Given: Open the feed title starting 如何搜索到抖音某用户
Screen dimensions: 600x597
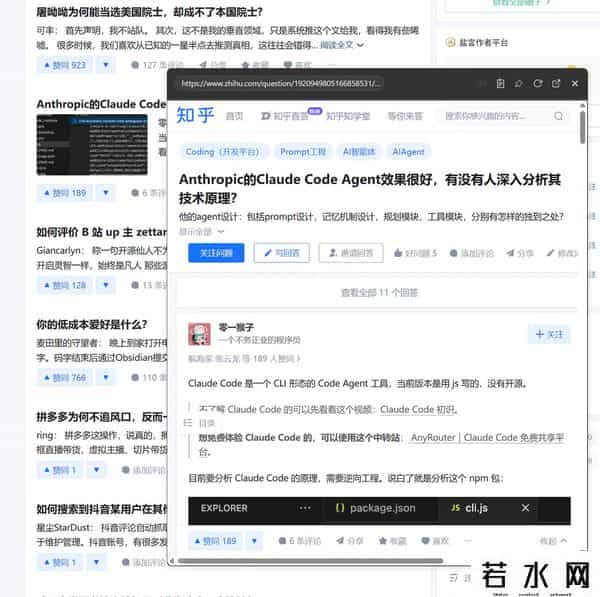Looking at the screenshot, I should [102, 509].
